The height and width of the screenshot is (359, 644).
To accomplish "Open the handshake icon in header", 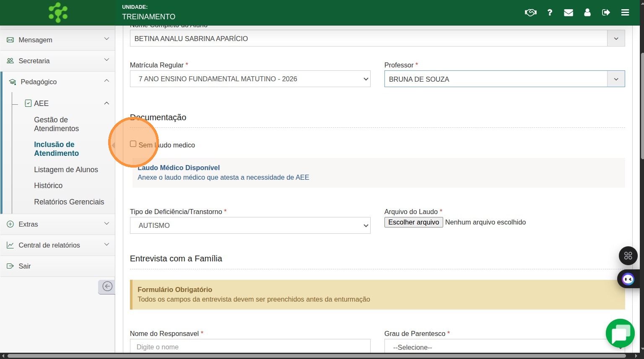I will click(530, 13).
